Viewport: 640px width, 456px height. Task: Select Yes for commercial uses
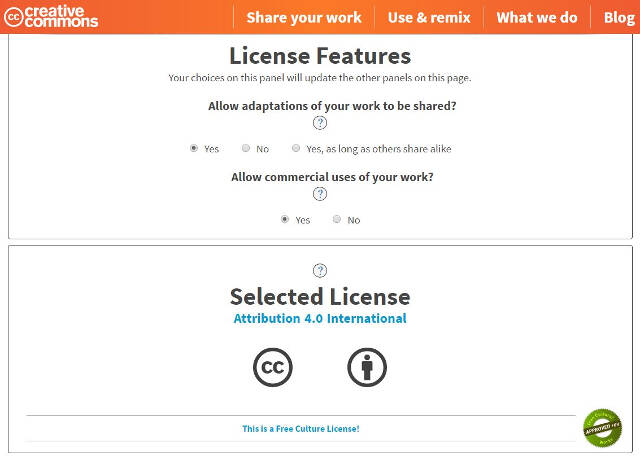285,219
